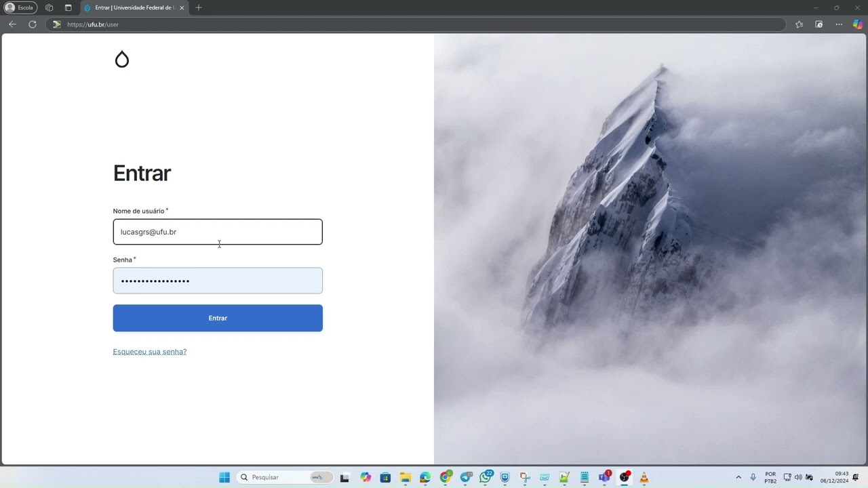Click the Pesquisar taskbar search box
Viewport: 868px width, 488px height.
[285, 477]
